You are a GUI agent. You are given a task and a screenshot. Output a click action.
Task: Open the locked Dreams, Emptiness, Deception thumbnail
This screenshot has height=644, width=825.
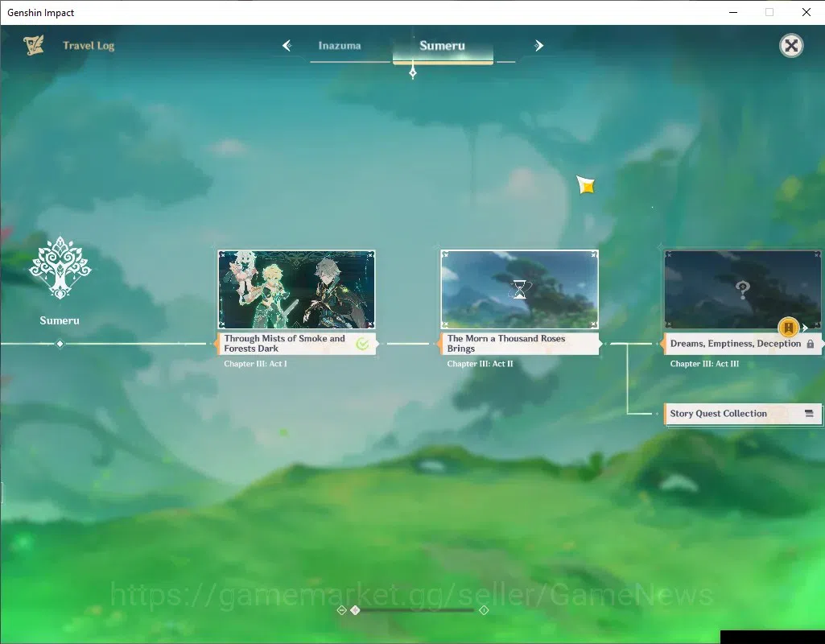(742, 289)
